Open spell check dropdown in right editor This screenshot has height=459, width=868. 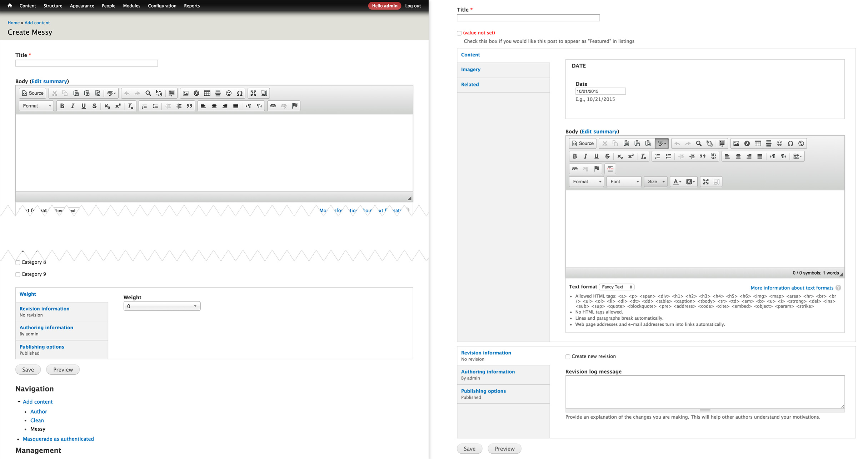pyautogui.click(x=662, y=144)
